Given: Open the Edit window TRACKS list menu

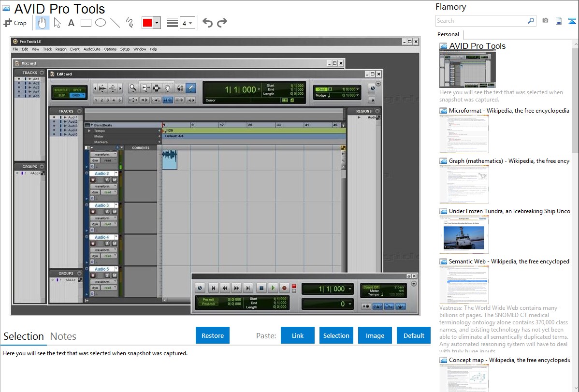Looking at the screenshot, I should (79, 111).
